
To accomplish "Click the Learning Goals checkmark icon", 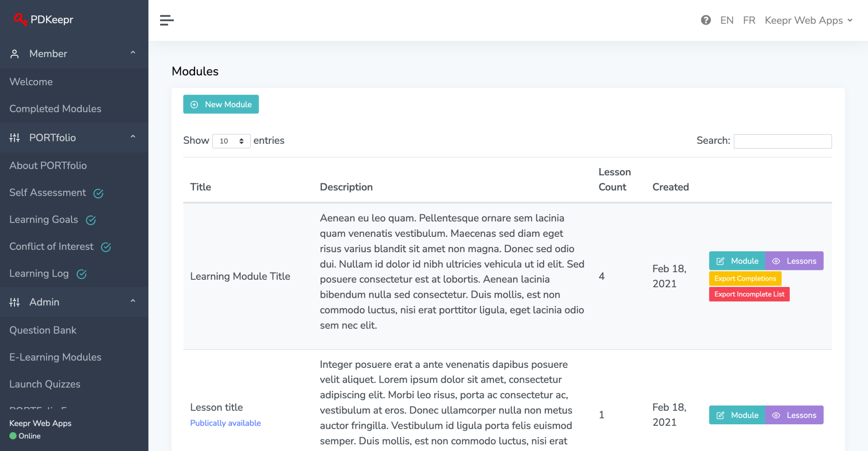I will click(91, 220).
